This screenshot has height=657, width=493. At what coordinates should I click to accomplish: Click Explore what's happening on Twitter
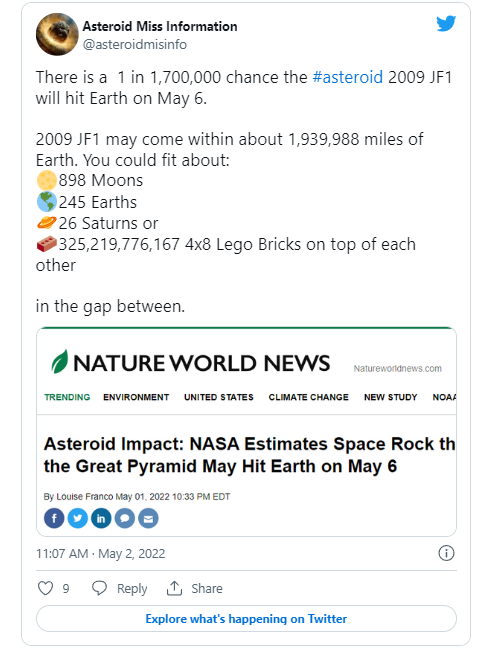point(246,618)
